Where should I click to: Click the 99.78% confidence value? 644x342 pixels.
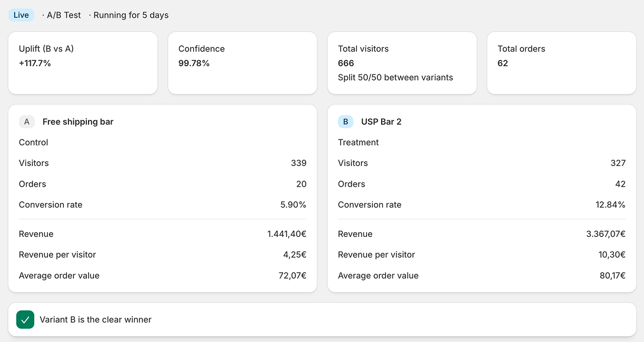194,63
